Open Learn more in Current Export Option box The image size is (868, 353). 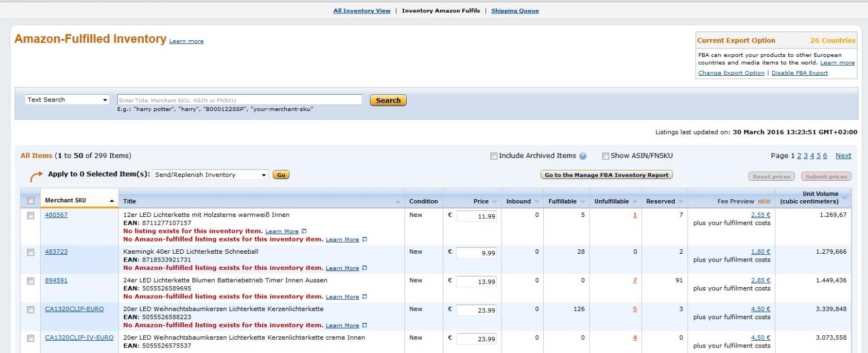pos(837,63)
